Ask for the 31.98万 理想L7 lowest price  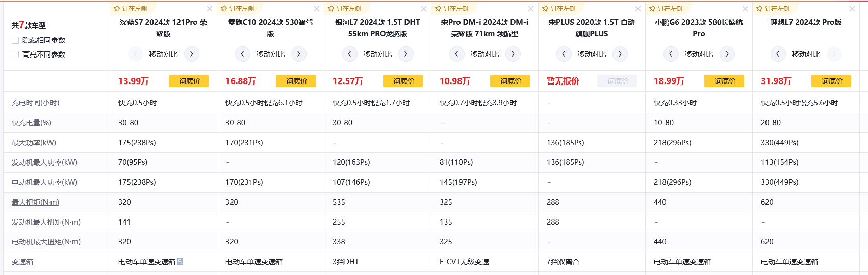coord(831,81)
